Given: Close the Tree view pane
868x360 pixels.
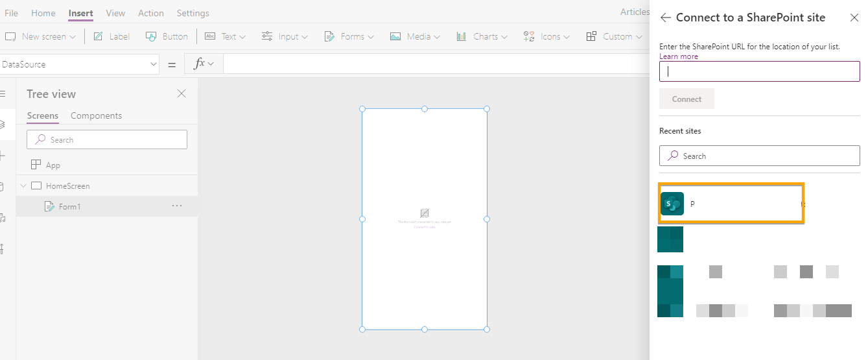Looking at the screenshot, I should (182, 94).
